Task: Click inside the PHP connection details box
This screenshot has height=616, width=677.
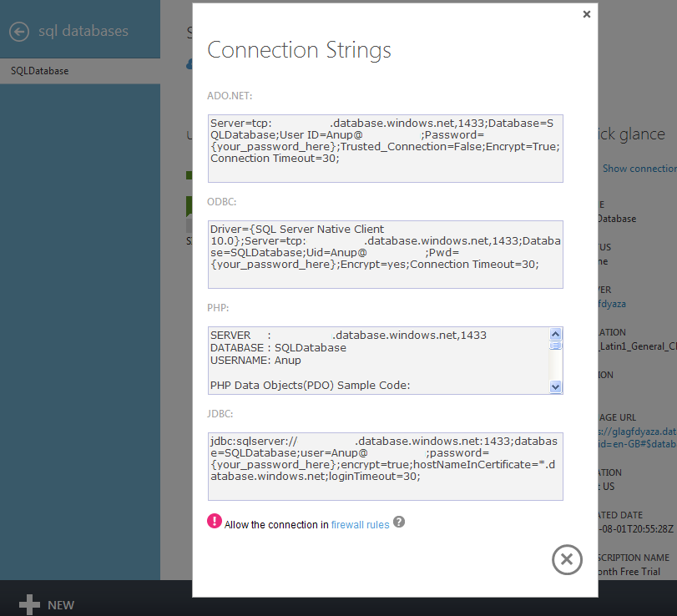Action: click(377, 360)
